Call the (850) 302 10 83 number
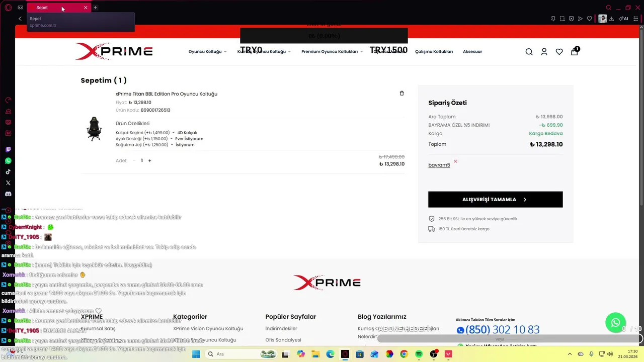 tap(498, 330)
